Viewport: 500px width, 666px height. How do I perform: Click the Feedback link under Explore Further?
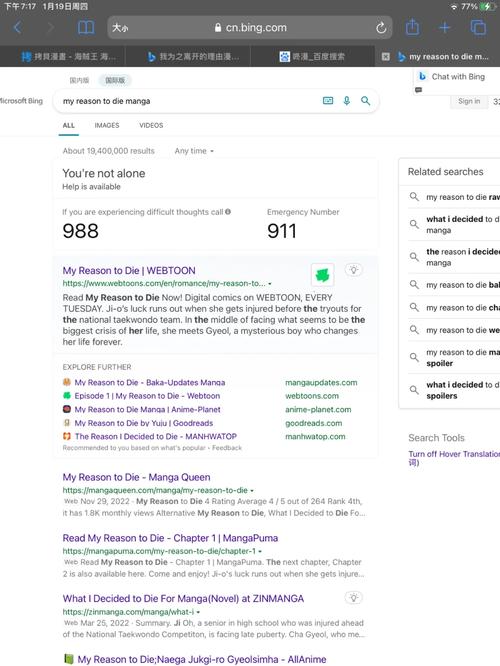[x=227, y=448]
